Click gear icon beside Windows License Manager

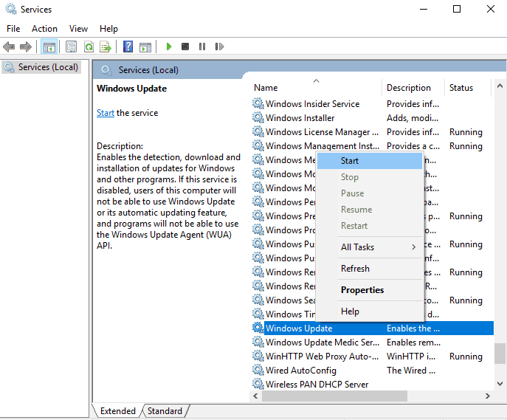pos(258,131)
